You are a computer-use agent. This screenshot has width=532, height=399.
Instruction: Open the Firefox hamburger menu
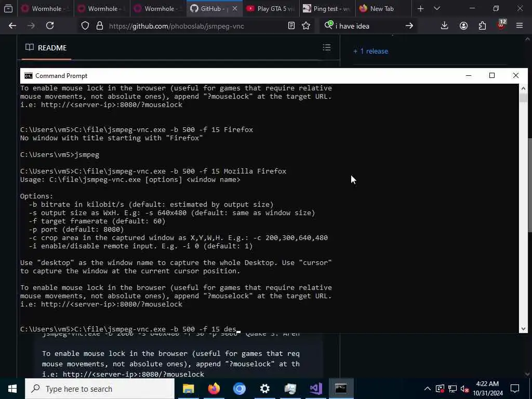(x=520, y=26)
